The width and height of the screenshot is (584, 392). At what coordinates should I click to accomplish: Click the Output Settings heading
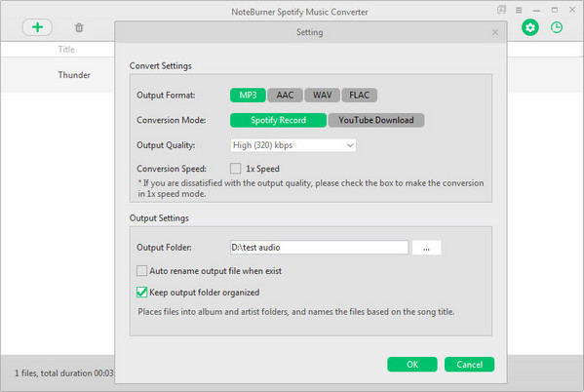point(159,218)
